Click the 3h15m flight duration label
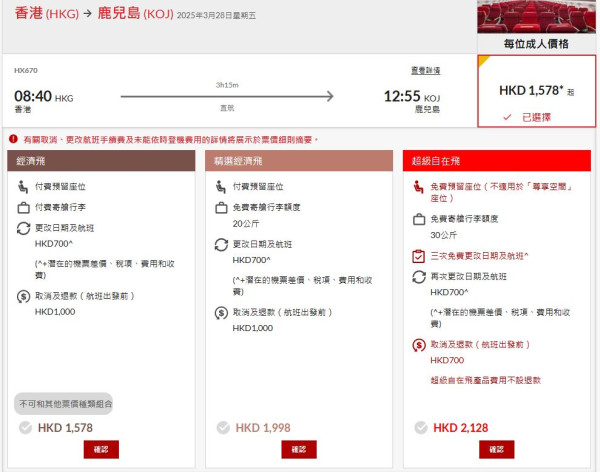Screen dimensions: 600x472 (x=227, y=85)
